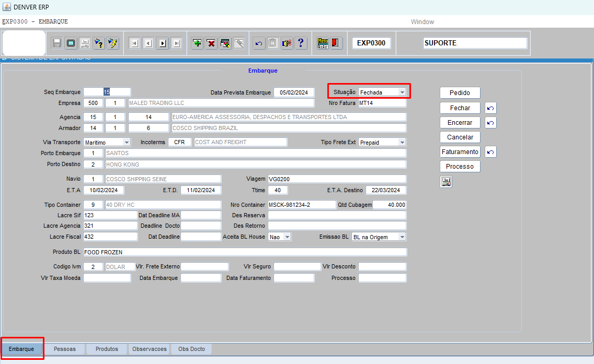594x364 pixels.
Task: Click the printer icon below Processo
Action: click(446, 182)
